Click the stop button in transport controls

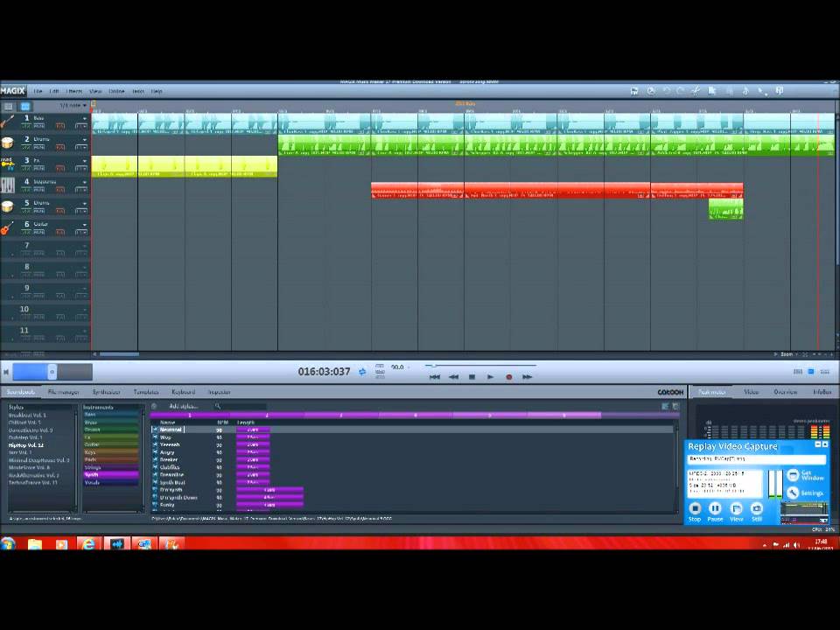(x=472, y=377)
